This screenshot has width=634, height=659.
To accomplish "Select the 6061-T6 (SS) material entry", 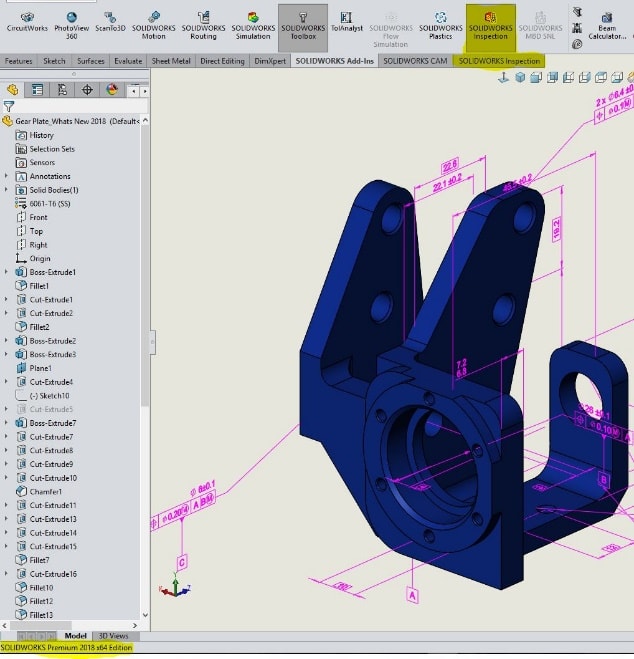I will tap(43, 204).
